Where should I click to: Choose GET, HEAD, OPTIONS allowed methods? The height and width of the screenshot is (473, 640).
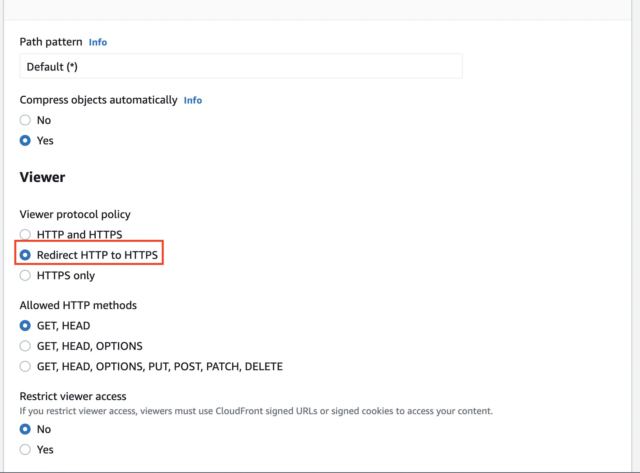coord(25,346)
